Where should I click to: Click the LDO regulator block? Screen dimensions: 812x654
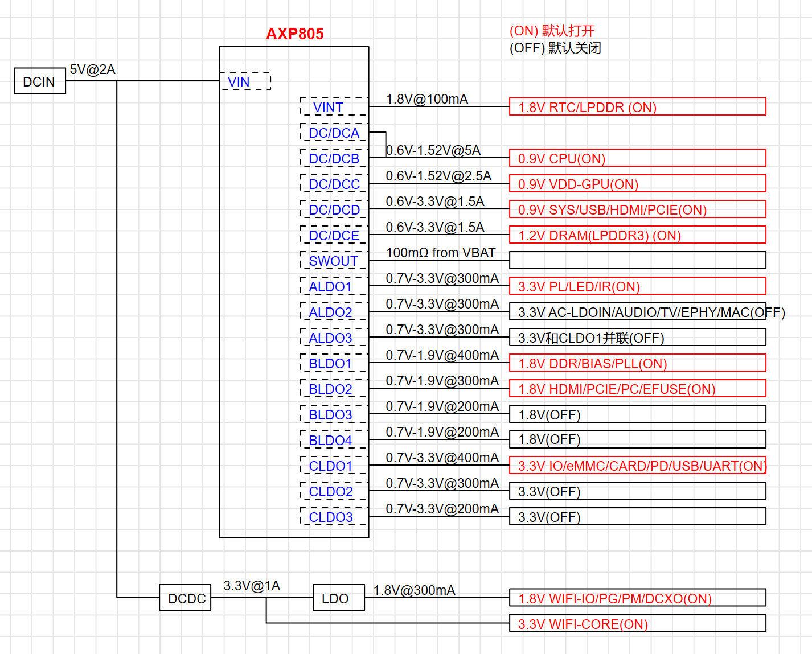[338, 598]
